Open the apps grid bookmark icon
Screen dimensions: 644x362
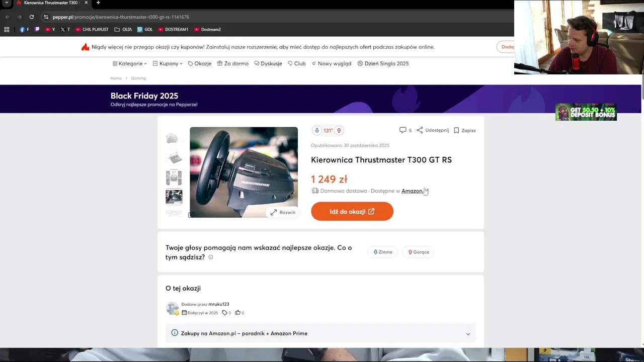(7, 30)
